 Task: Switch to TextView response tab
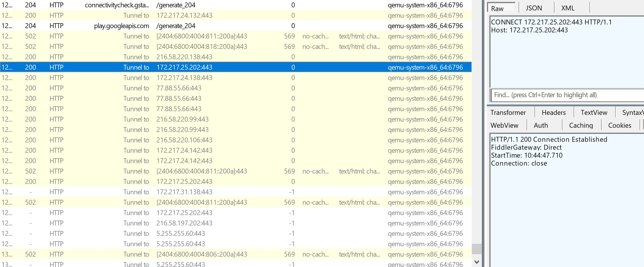pos(594,112)
